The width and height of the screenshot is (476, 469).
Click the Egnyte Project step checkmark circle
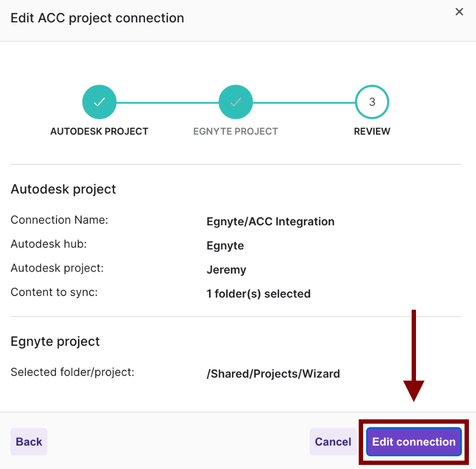point(235,102)
